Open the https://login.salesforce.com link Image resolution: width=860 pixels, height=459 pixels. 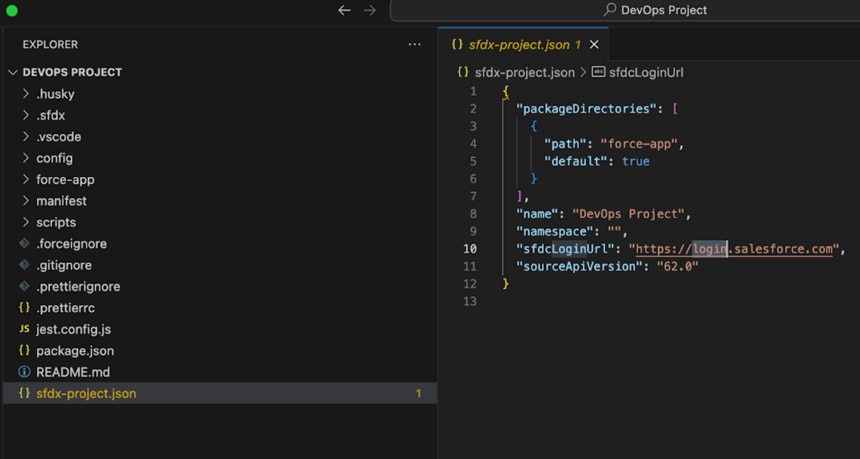(x=734, y=249)
